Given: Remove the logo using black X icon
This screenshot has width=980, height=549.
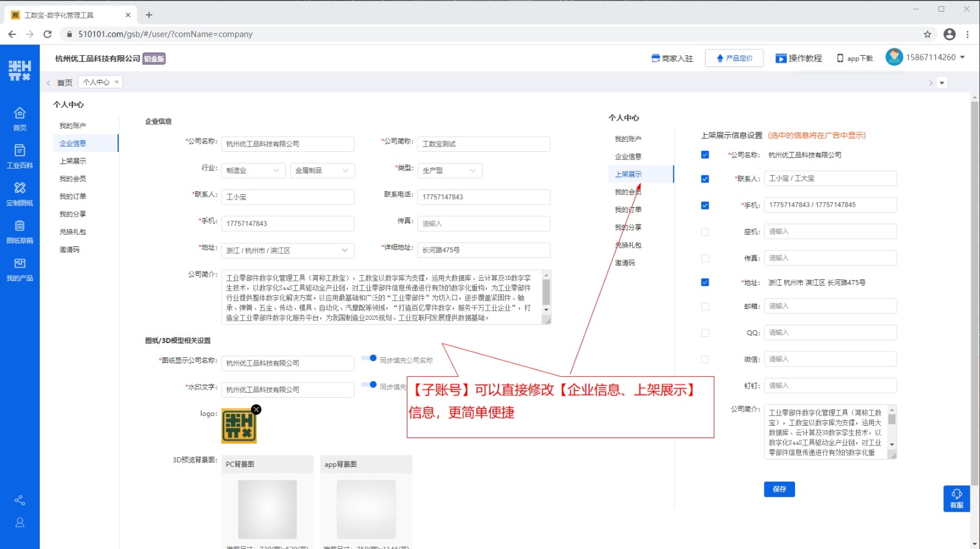Looking at the screenshot, I should click(x=256, y=409).
